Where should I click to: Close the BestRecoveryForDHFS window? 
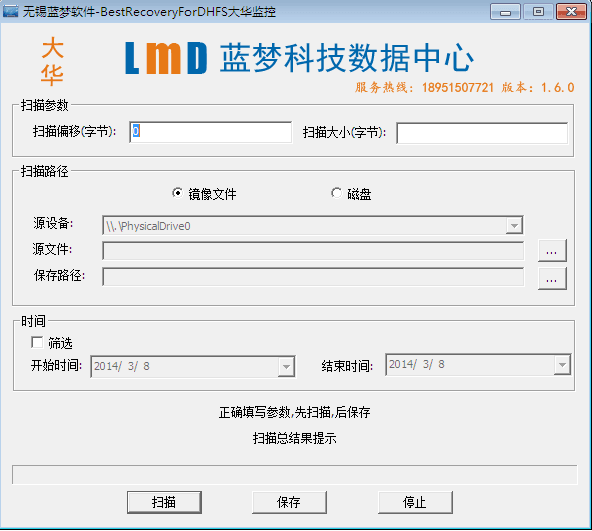(x=571, y=12)
